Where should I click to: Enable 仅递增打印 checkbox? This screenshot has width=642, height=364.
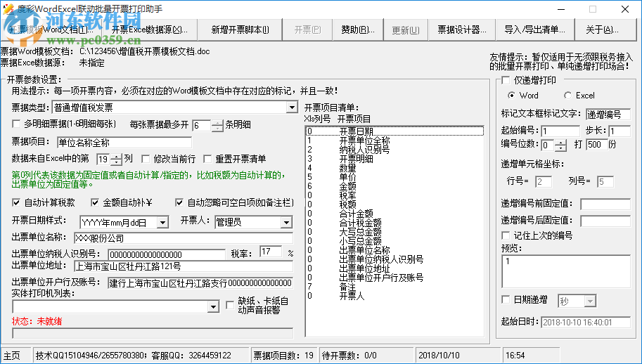(506, 80)
